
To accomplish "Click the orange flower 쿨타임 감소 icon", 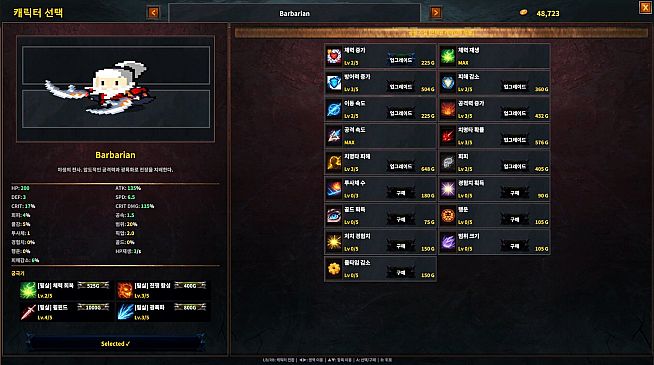I will (334, 269).
